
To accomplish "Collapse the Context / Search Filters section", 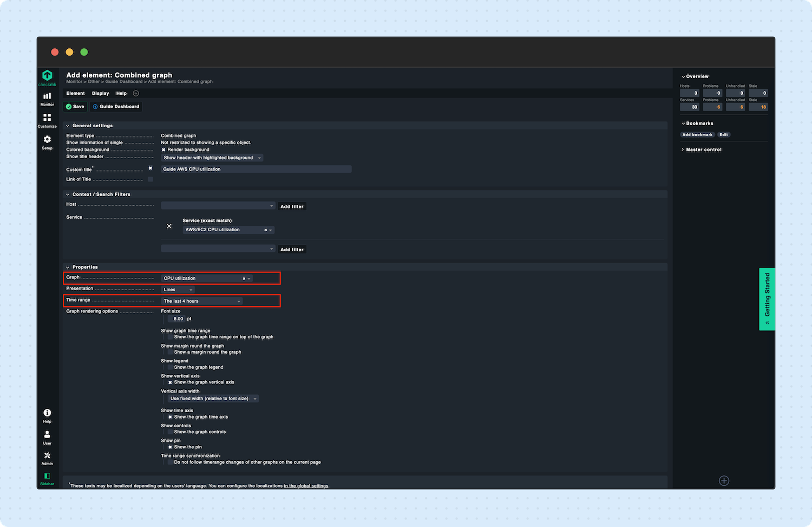I will tap(68, 194).
